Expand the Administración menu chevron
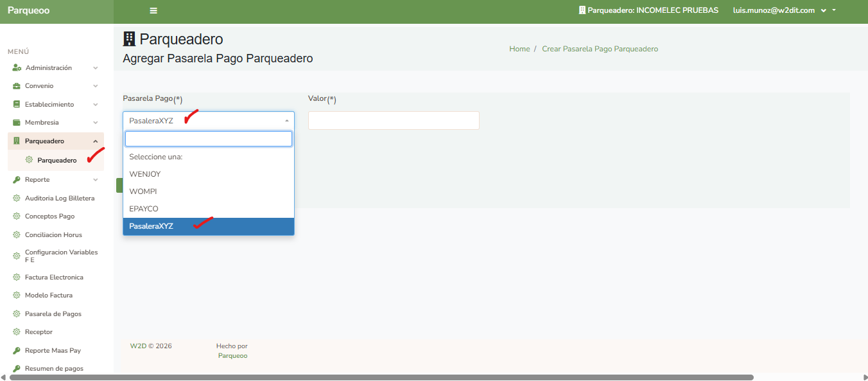 pos(95,68)
